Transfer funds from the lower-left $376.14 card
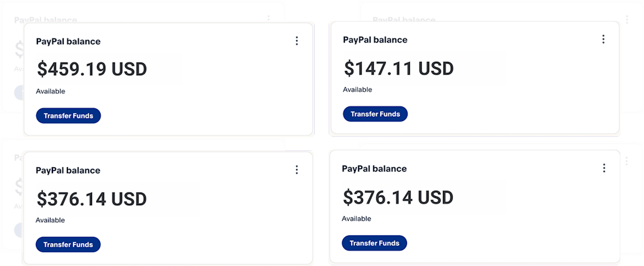 (x=68, y=244)
